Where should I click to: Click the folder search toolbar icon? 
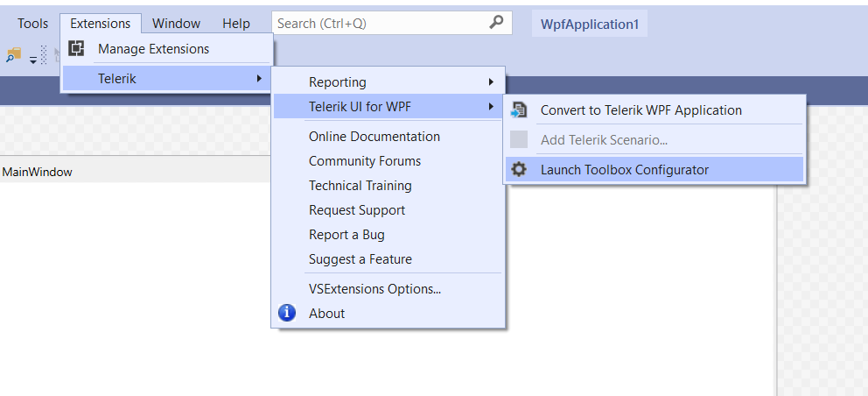[13, 55]
